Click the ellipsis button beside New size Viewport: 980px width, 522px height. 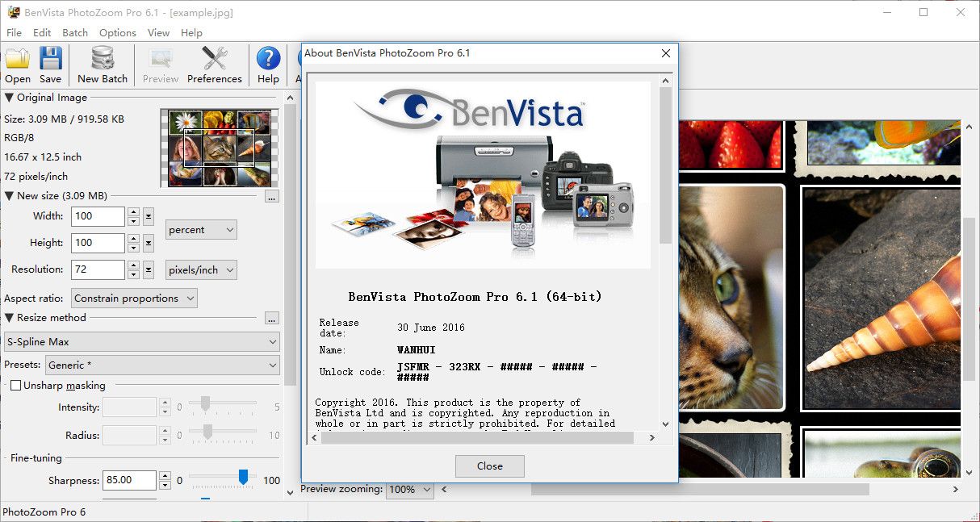(x=271, y=196)
